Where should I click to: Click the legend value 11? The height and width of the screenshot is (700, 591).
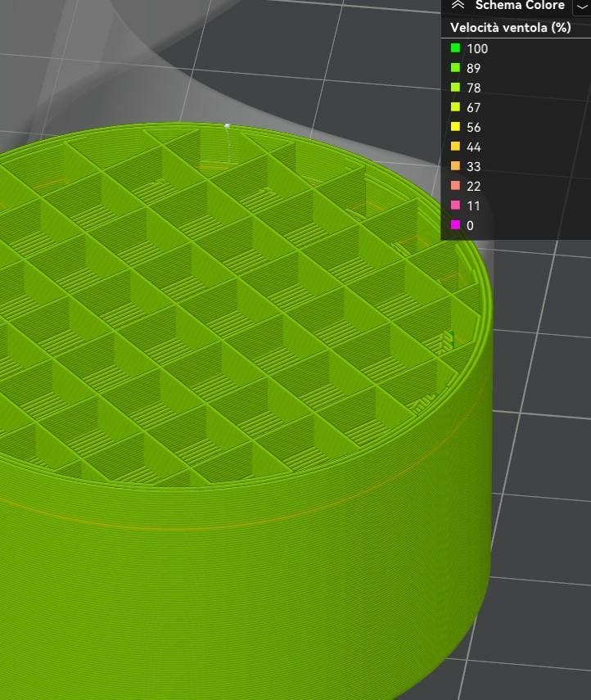tap(474, 205)
